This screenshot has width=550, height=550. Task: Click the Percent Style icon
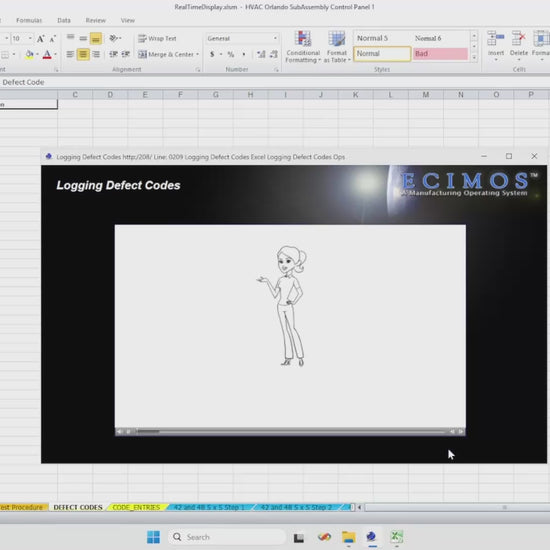231,54
